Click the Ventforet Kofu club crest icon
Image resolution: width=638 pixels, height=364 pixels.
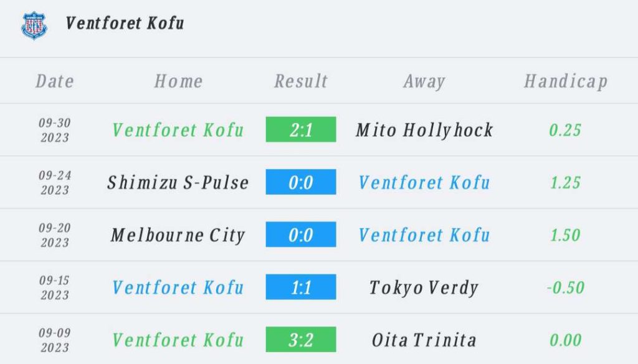(34, 26)
